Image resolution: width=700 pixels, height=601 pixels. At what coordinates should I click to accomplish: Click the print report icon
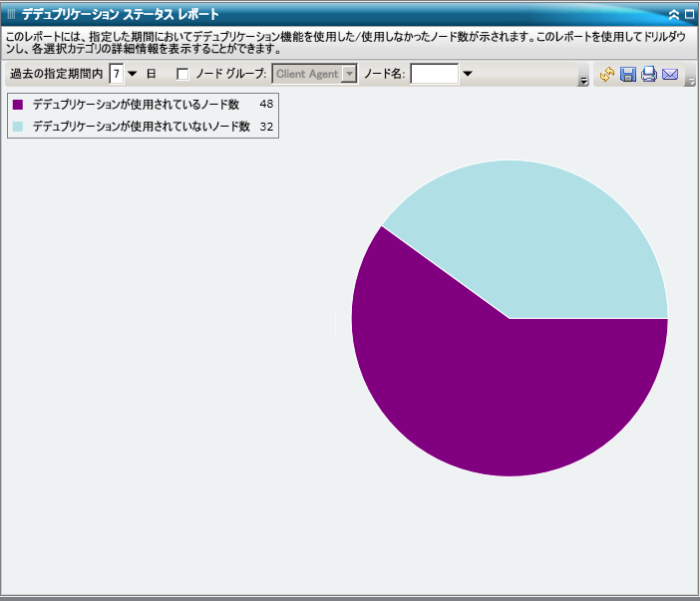[x=649, y=75]
